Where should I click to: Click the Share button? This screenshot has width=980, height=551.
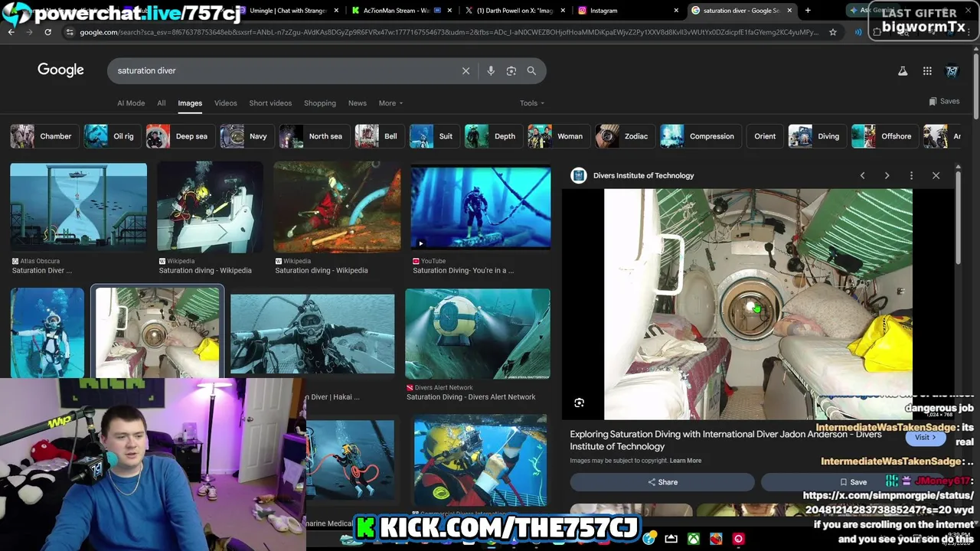point(662,482)
